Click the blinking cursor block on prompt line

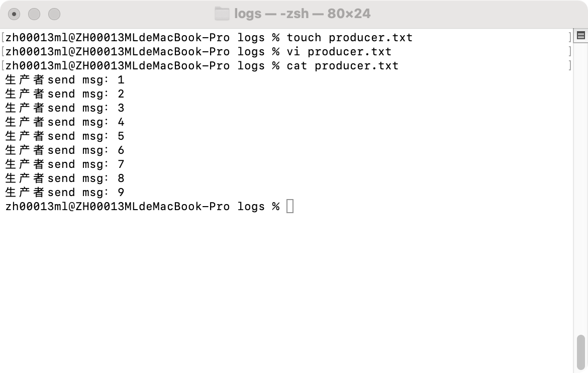[289, 206]
